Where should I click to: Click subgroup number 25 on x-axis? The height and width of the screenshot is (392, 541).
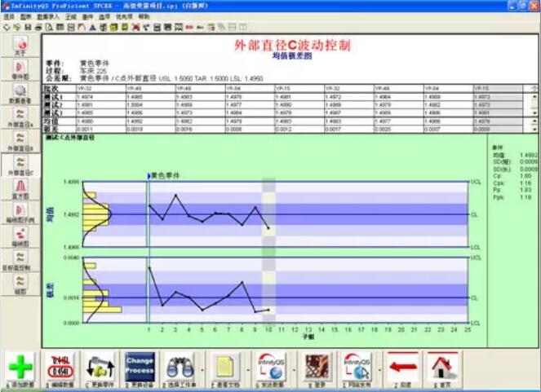468,329
